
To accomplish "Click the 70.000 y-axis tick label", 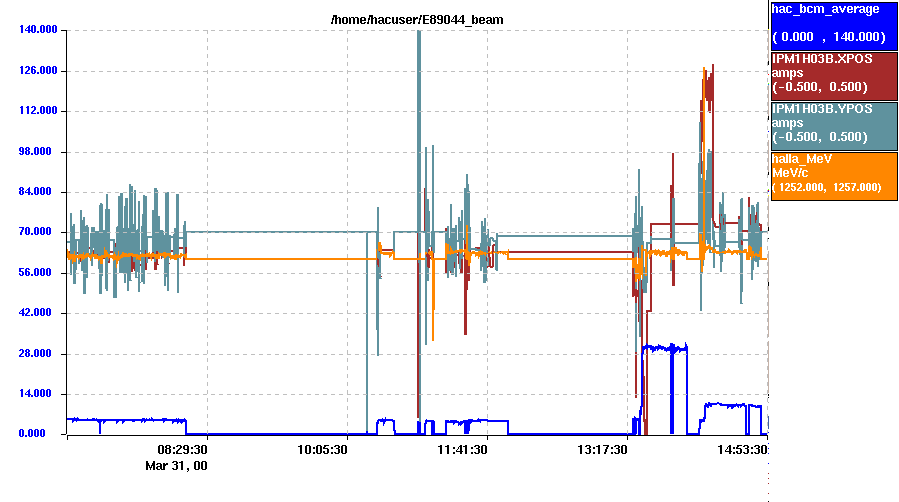I will coord(40,232).
